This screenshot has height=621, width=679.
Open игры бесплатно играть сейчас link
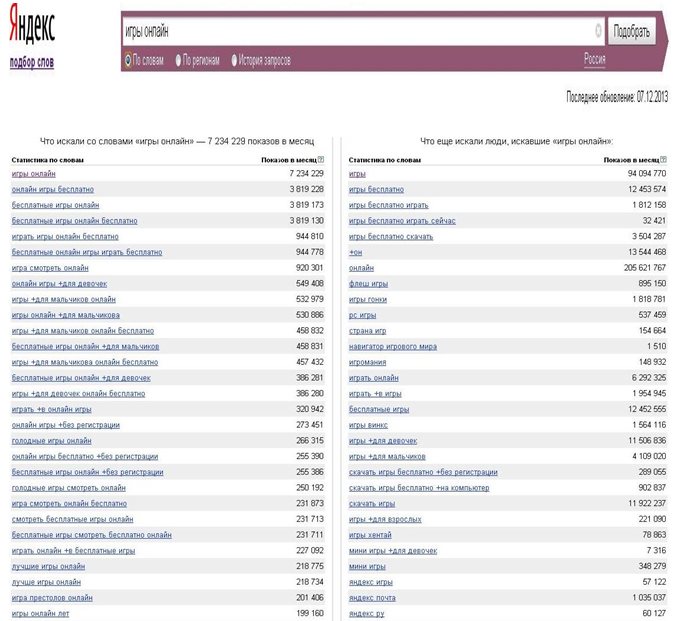[402, 221]
